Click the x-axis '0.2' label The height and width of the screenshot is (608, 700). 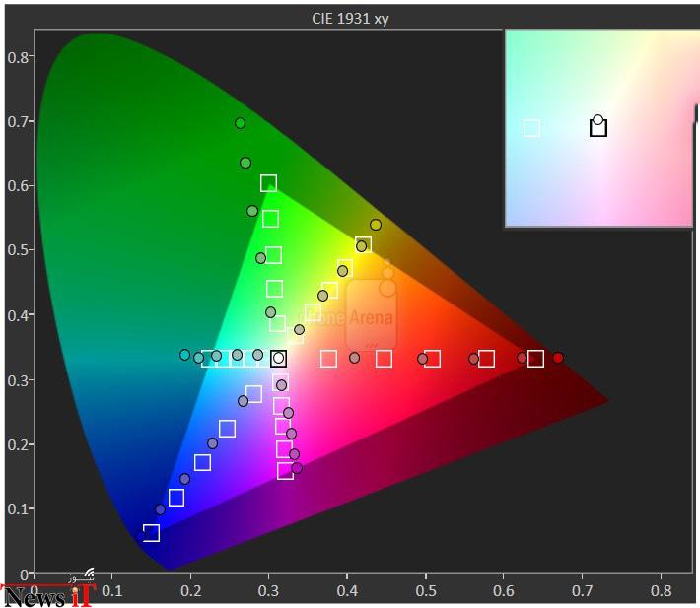click(190, 590)
